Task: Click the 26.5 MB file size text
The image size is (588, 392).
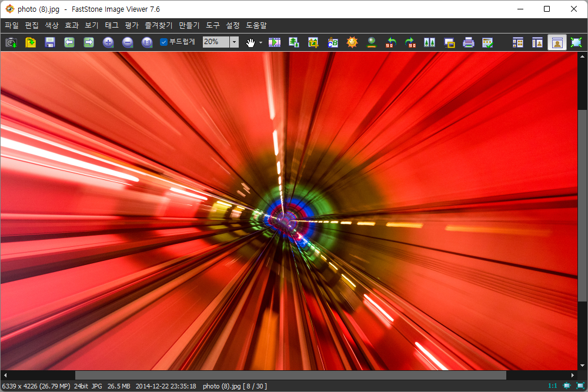Action: (119, 386)
